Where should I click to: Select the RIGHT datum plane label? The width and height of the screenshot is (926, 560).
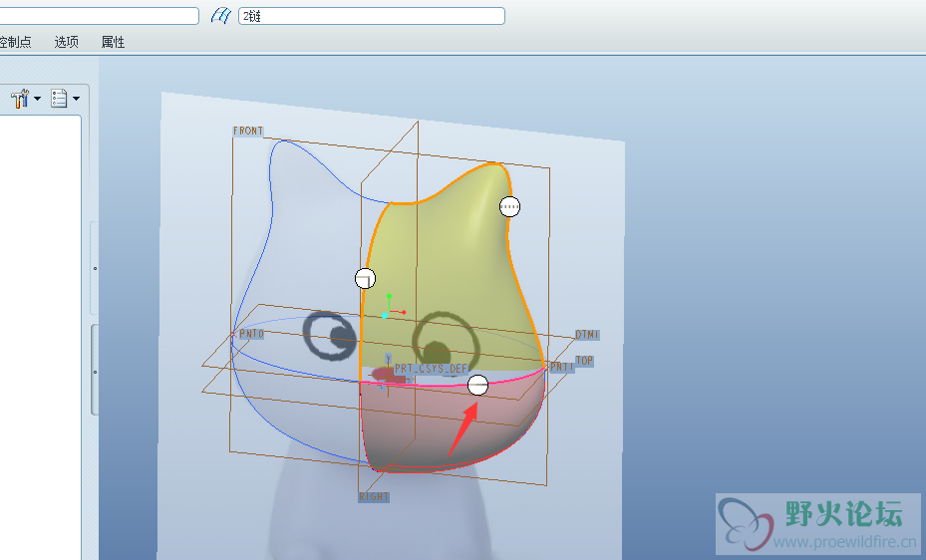(374, 497)
